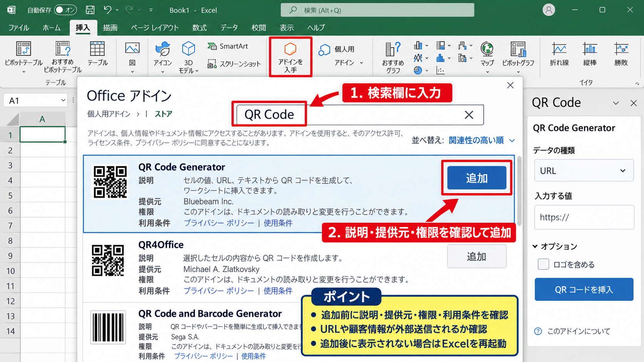Insert Line sparkline (折れ線)
Screen dimensions: 644x362
click(559, 54)
